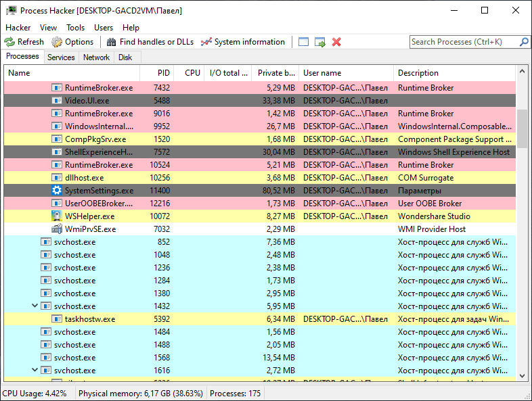
Task: Click the WmiPrvSE.exe process icon
Action: click(x=57, y=229)
